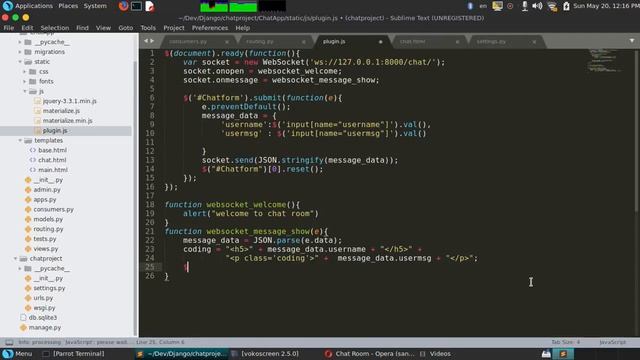Close the routing.py tab

point(304,42)
